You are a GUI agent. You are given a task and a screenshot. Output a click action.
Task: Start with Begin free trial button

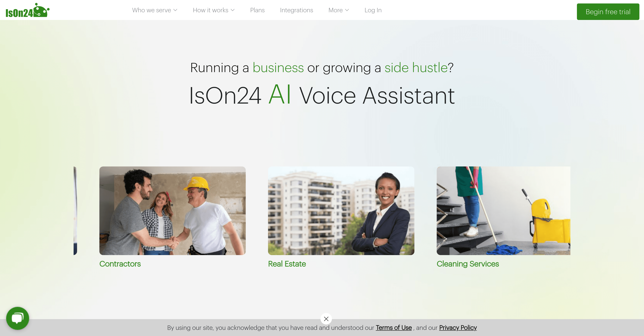tap(608, 12)
